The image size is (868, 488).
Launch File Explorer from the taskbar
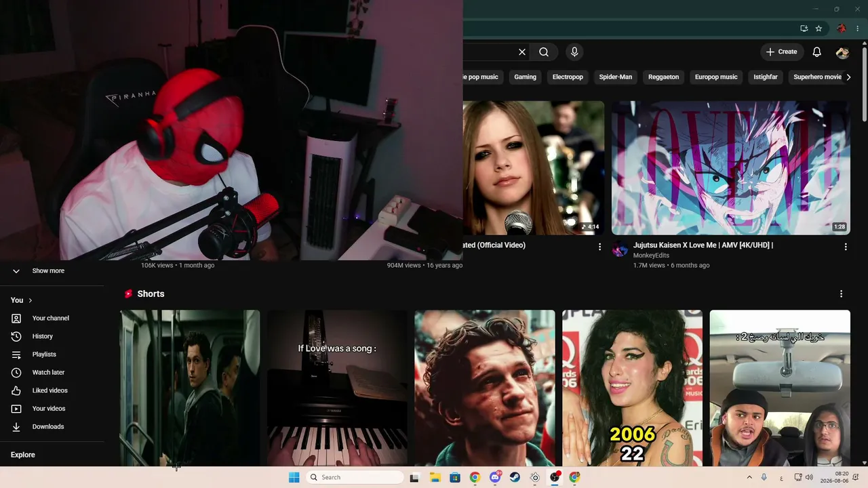click(435, 477)
